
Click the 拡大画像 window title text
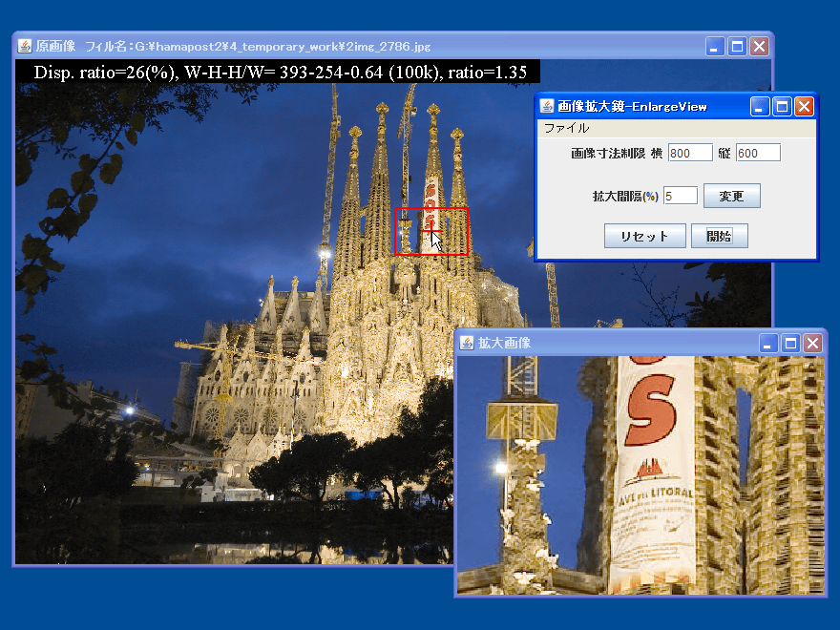(x=504, y=343)
